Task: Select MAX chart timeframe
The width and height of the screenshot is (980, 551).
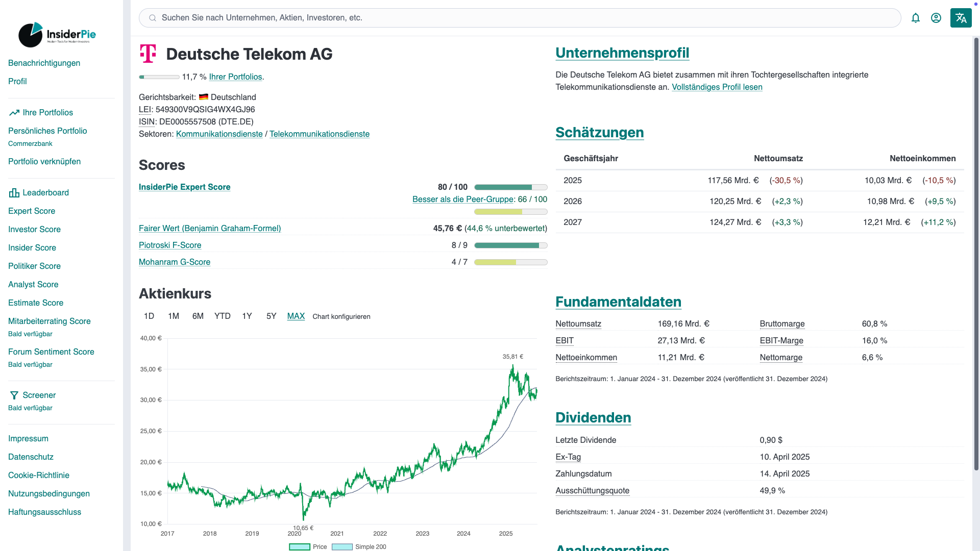Action: pyautogui.click(x=296, y=316)
